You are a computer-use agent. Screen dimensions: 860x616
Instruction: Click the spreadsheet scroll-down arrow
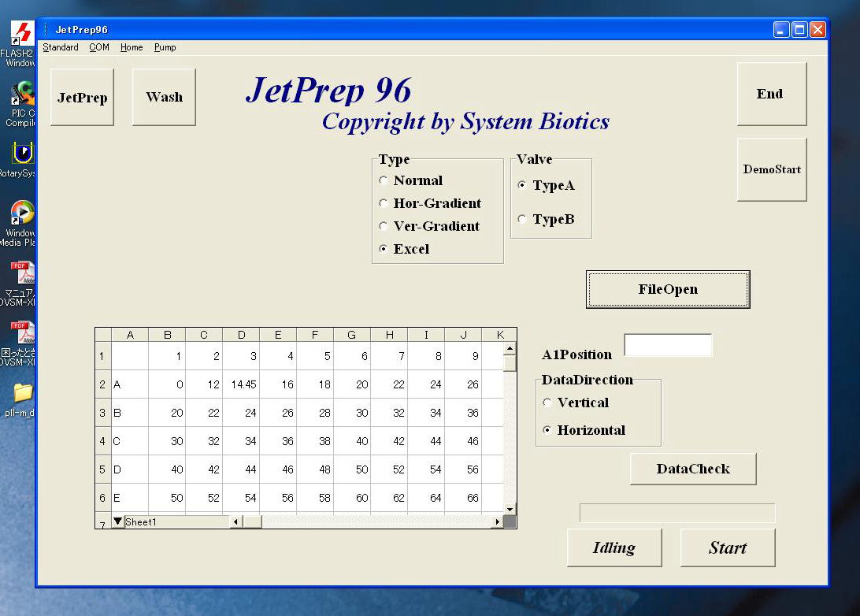click(510, 509)
